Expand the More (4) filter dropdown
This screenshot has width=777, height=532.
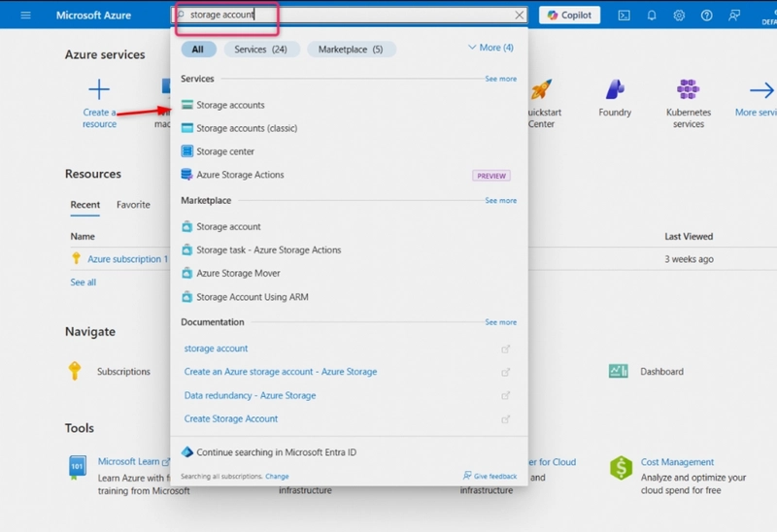coord(490,48)
